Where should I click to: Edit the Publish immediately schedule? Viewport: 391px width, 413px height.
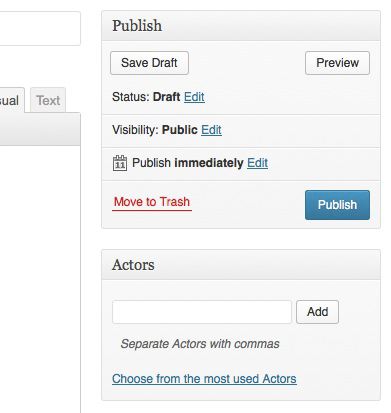257,163
